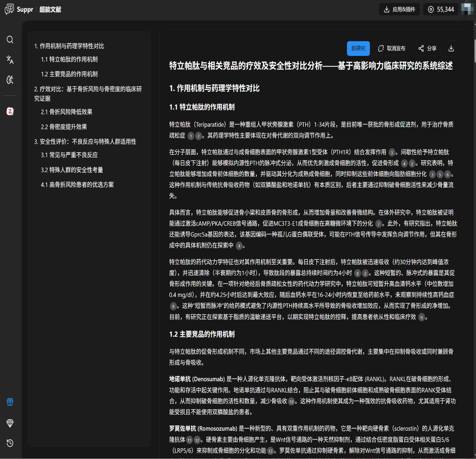Open the gift icon in sidebar
The height and width of the screenshot is (459, 476).
click(x=10, y=402)
